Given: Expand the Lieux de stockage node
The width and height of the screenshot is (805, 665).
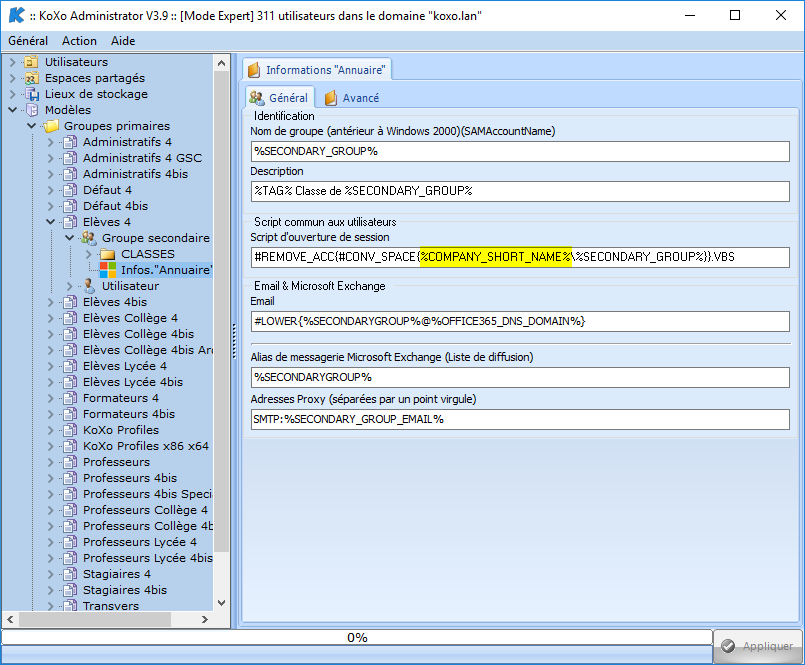Looking at the screenshot, I should click(x=13, y=94).
